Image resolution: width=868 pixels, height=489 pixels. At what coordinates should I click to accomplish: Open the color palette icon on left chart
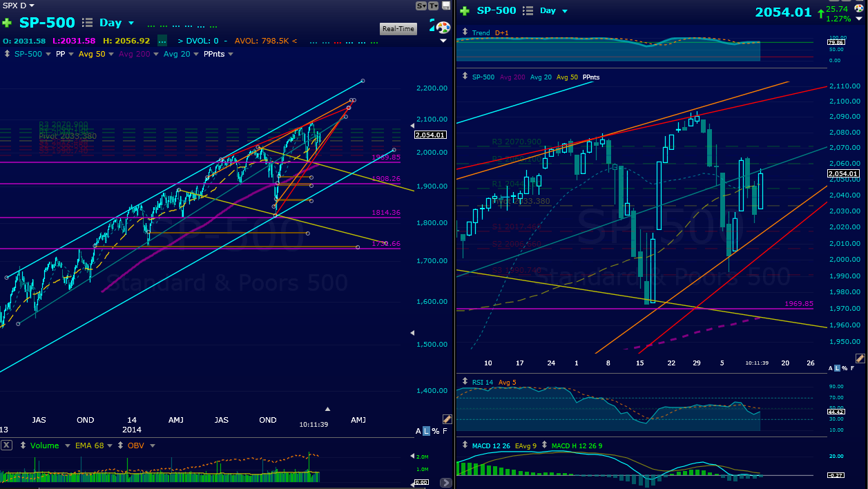tap(443, 27)
